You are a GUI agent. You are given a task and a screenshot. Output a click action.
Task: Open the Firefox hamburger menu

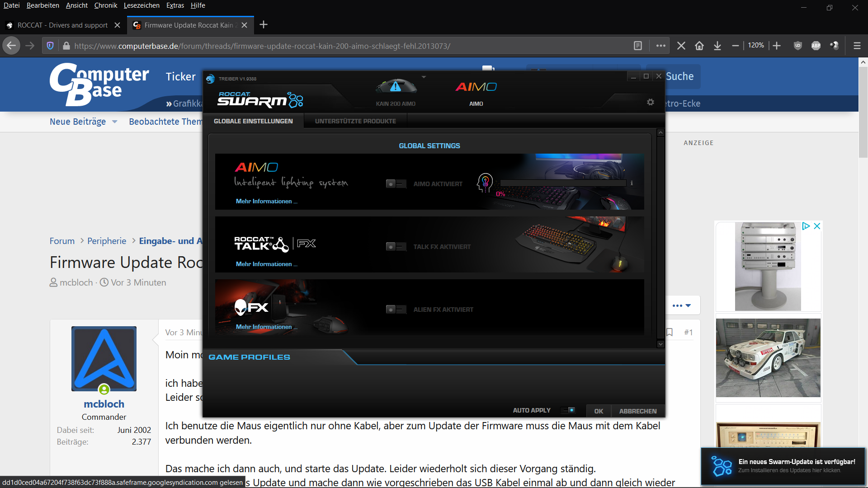coord(857,46)
